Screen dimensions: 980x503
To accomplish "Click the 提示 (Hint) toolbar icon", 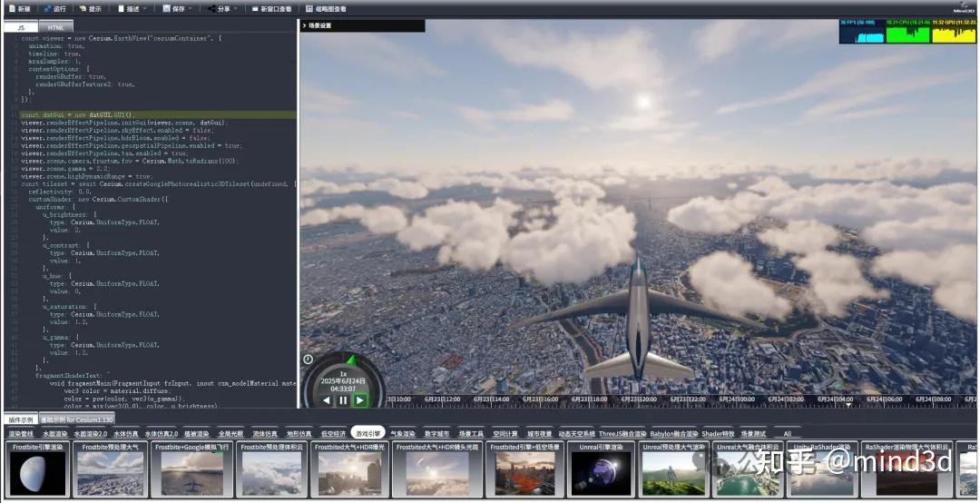I will click(x=90, y=8).
